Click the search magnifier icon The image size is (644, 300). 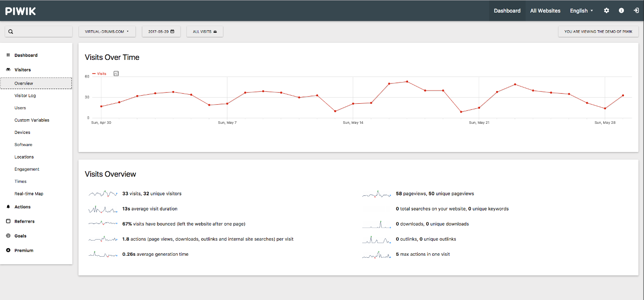tap(11, 31)
